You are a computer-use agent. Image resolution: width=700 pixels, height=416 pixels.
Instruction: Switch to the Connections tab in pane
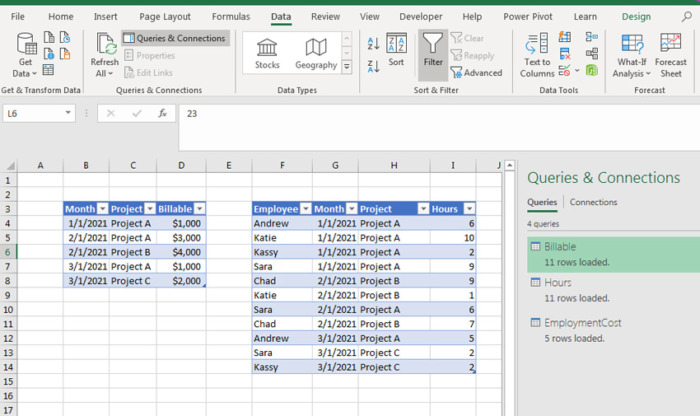pos(593,202)
